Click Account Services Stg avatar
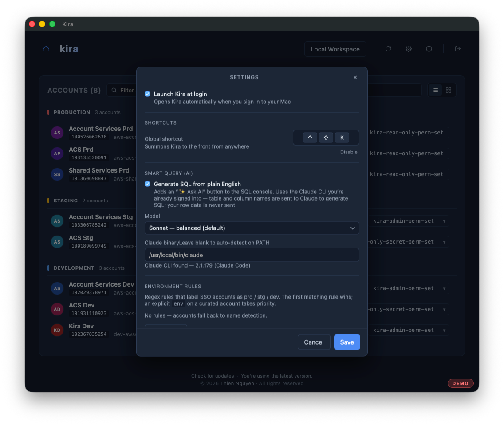 click(x=57, y=221)
